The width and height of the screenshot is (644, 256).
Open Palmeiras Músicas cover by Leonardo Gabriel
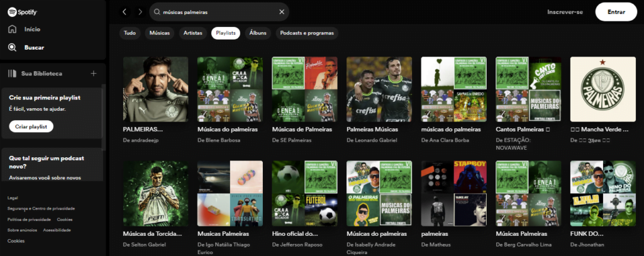(379, 89)
